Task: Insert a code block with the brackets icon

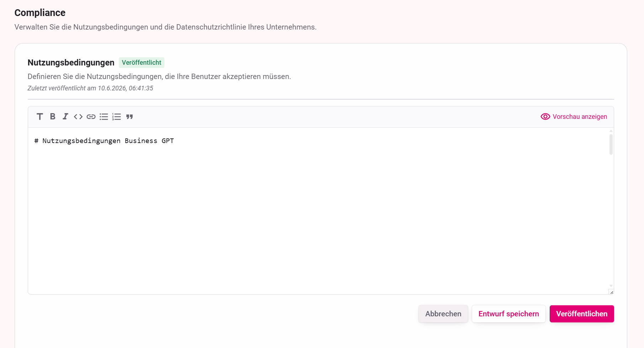Action: [x=78, y=117]
